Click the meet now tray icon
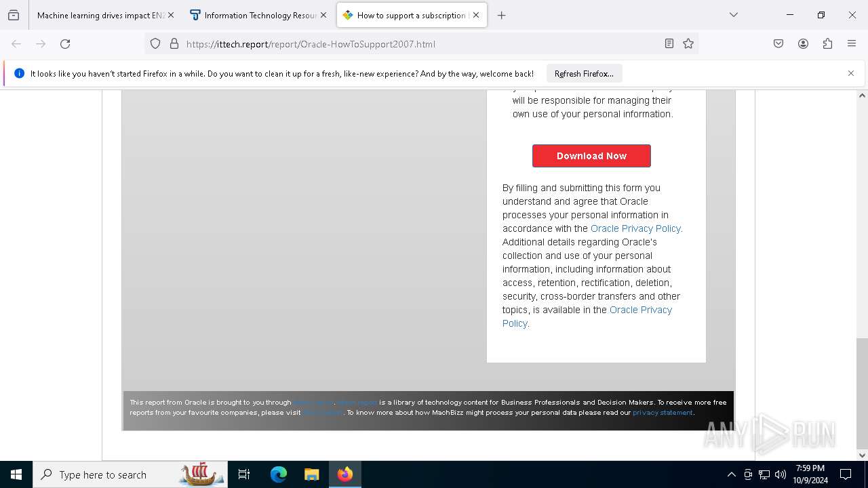Screen dimensions: 868x488 tap(748, 474)
